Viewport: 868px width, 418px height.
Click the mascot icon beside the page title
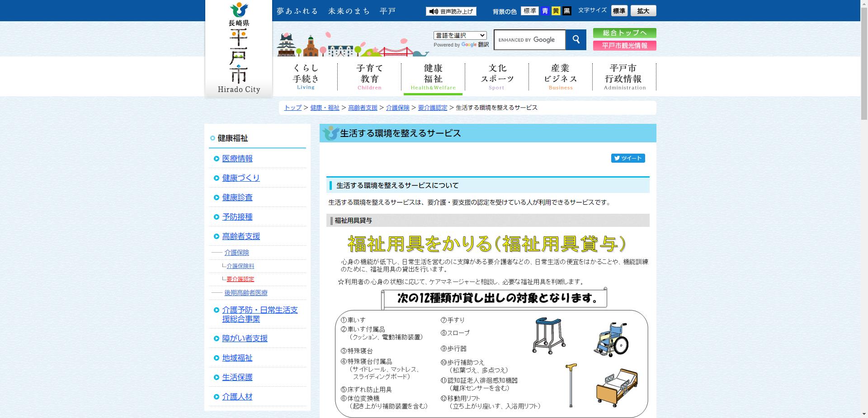[330, 133]
